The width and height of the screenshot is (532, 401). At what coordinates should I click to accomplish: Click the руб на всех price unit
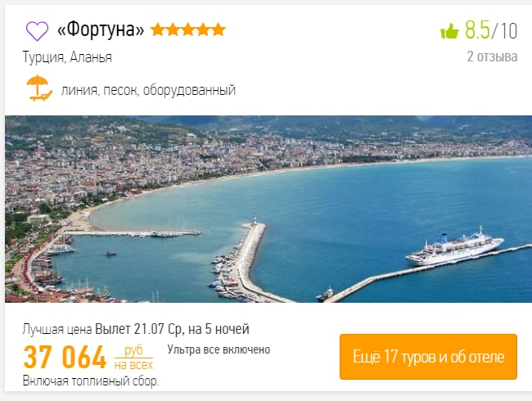[x=133, y=358]
